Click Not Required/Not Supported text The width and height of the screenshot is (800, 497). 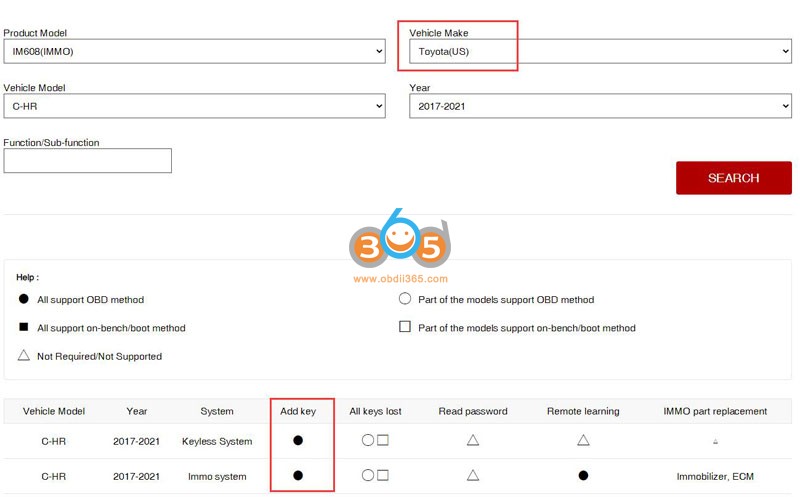(x=99, y=356)
